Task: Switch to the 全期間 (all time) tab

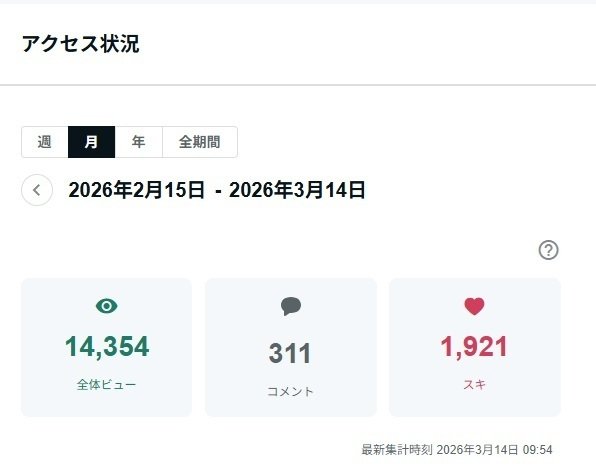Action: pos(200,142)
